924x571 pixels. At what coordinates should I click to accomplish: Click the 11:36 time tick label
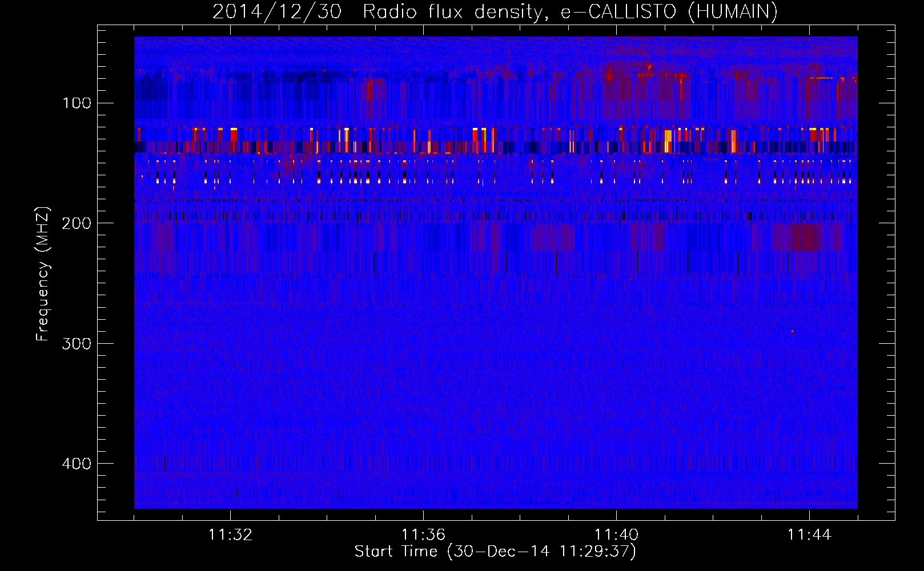point(423,535)
